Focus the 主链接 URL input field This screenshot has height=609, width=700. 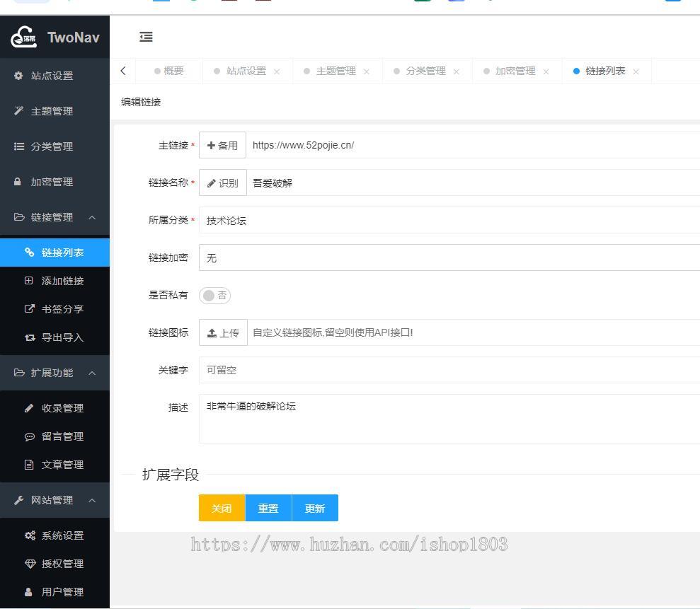tap(473, 146)
